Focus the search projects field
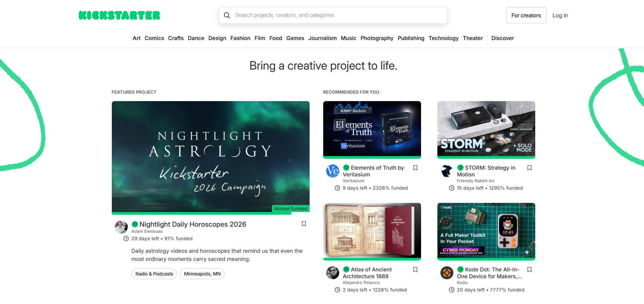Image resolution: width=644 pixels, height=304 pixels. click(x=333, y=15)
